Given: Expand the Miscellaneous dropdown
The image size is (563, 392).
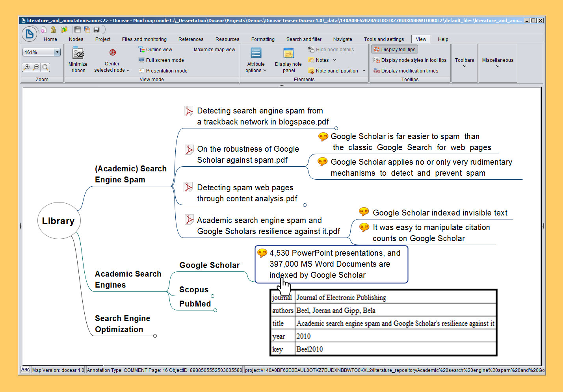Looking at the screenshot, I should 498,63.
